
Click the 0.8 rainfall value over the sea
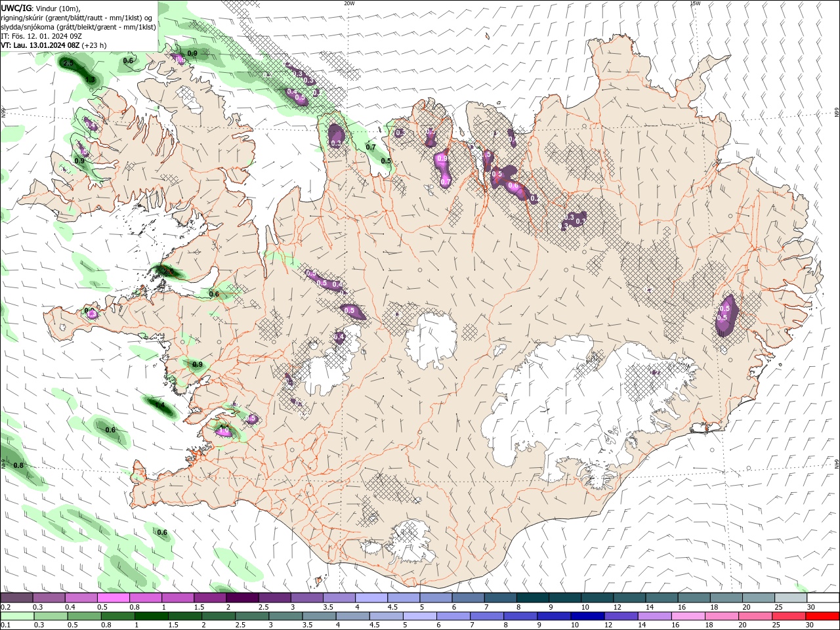(18, 465)
